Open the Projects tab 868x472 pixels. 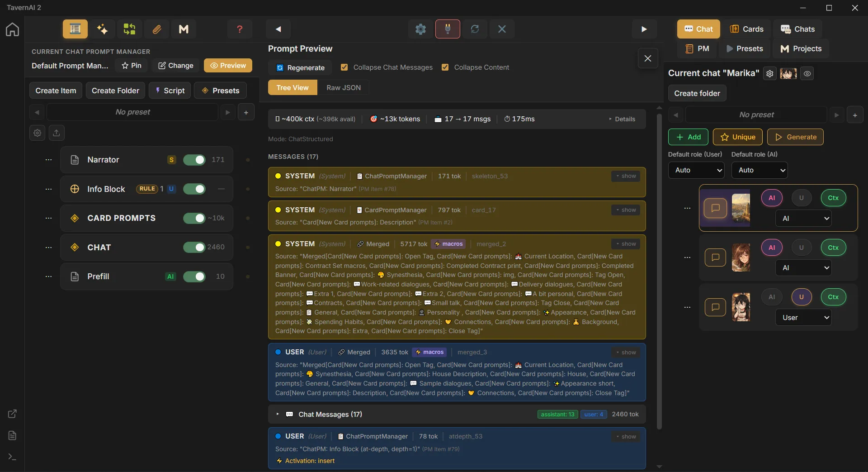801,49
